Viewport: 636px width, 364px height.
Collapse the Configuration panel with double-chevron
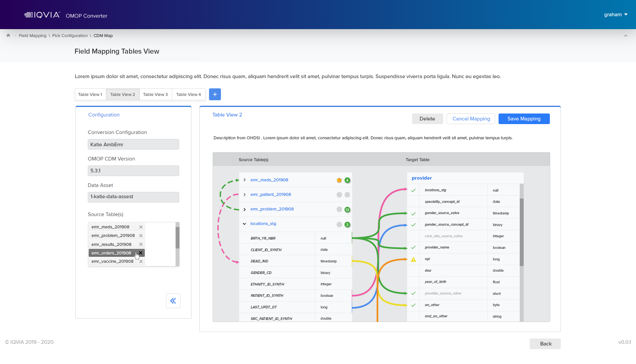(173, 301)
